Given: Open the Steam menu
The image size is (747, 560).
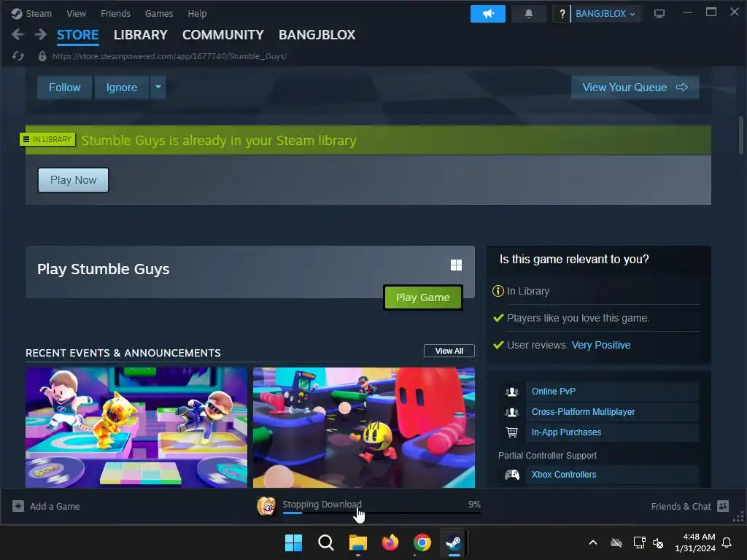Looking at the screenshot, I should (x=39, y=13).
